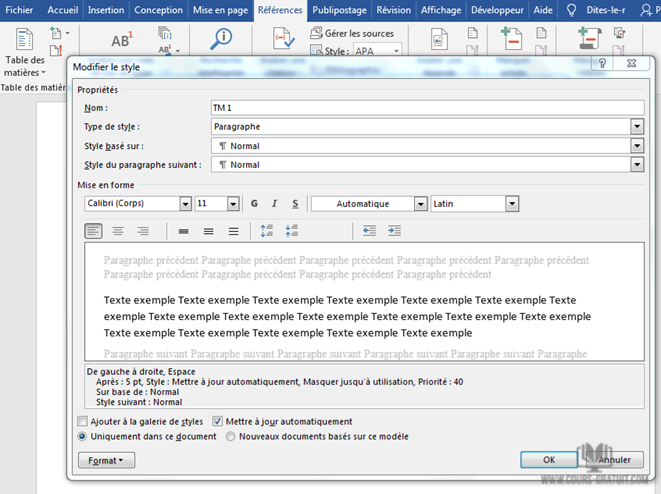The height and width of the screenshot is (494, 661).
Task: Open the Calibri (Corps) font dropdown
Action: click(x=185, y=204)
